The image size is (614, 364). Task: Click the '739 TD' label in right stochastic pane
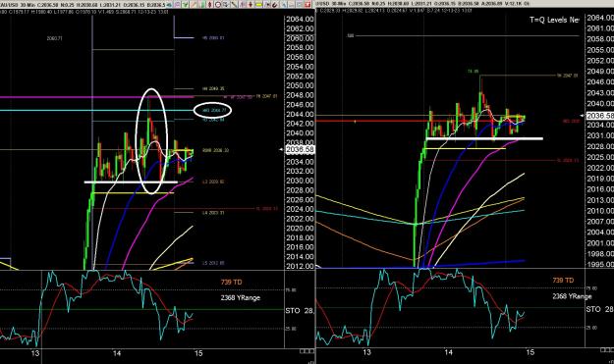(563, 281)
